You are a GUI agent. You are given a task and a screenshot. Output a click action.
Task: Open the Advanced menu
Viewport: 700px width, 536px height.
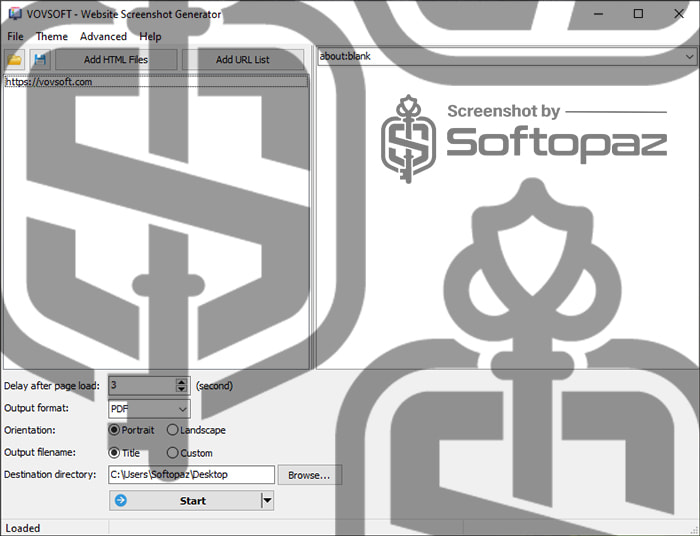tap(103, 37)
